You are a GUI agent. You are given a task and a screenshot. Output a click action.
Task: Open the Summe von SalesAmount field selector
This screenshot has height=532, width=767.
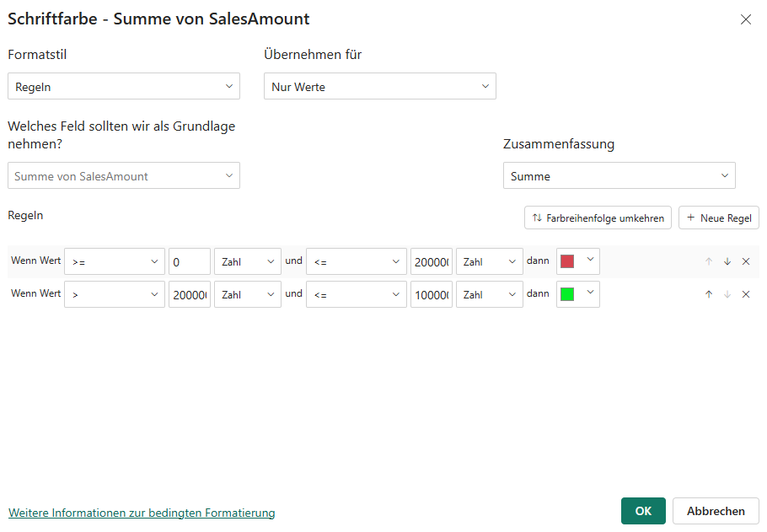123,175
